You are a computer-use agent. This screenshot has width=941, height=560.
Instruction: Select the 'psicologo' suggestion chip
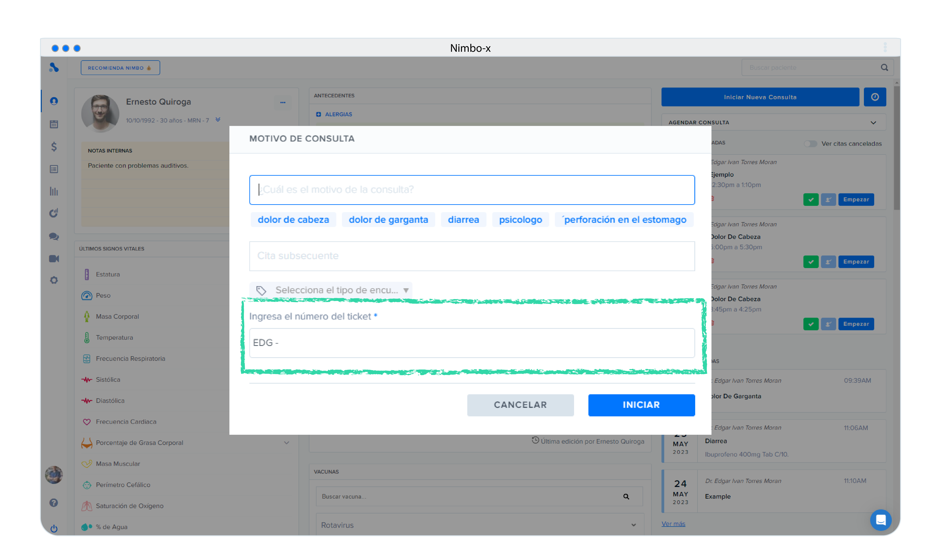click(520, 220)
